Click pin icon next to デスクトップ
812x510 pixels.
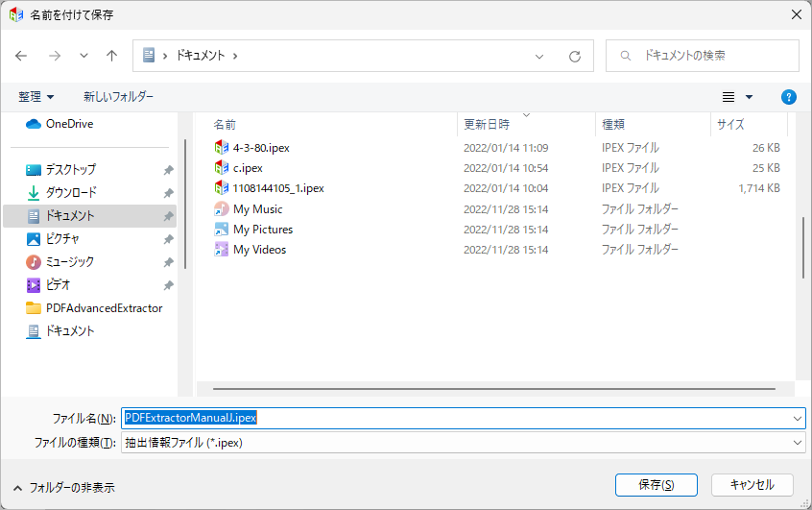(168, 170)
